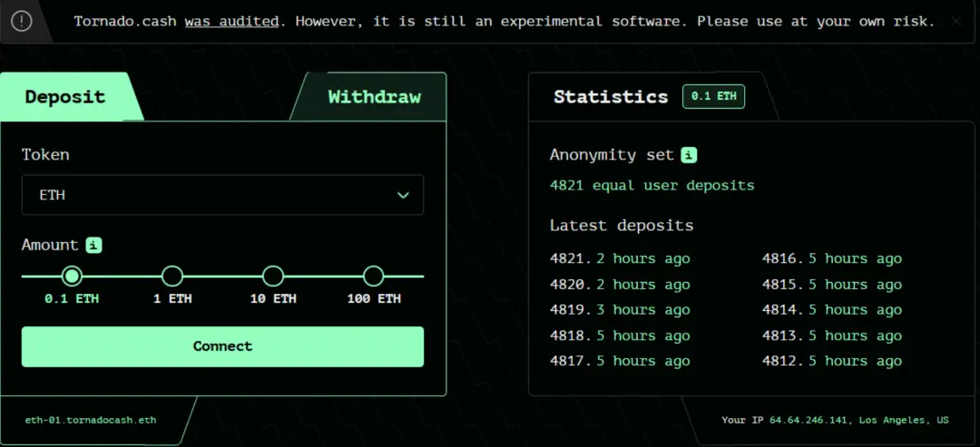
Task: Open the "was audited" link
Action: (231, 21)
